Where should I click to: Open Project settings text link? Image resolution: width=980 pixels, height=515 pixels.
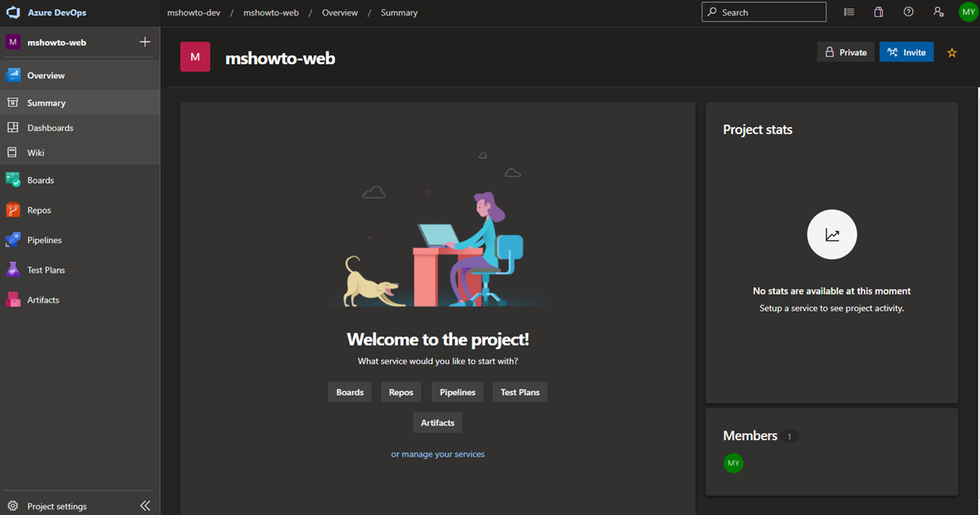click(x=57, y=506)
